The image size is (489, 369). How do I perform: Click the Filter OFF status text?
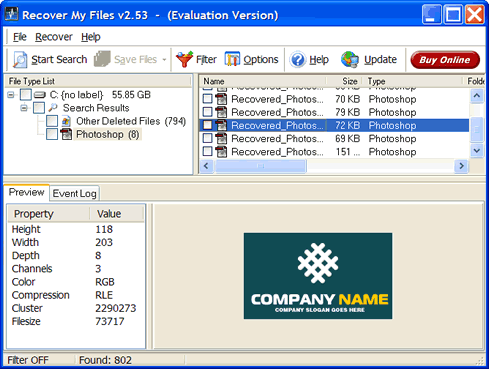tap(28, 360)
